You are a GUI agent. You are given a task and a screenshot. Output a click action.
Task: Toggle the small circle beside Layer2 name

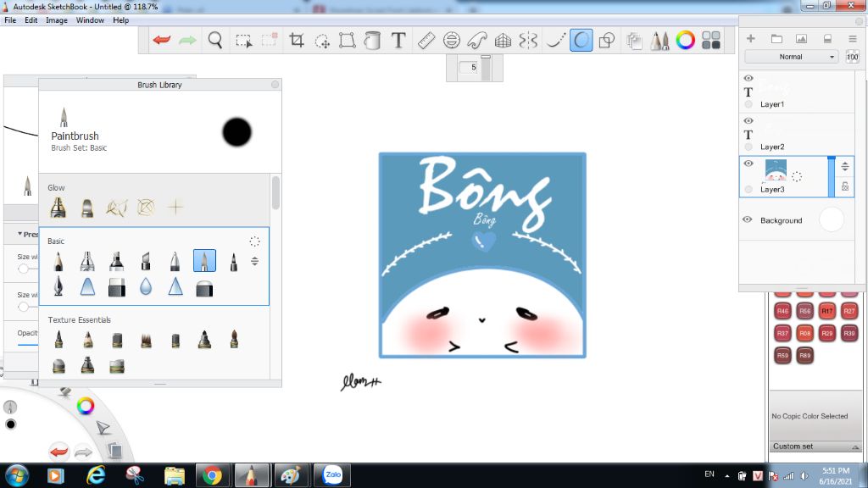point(748,147)
